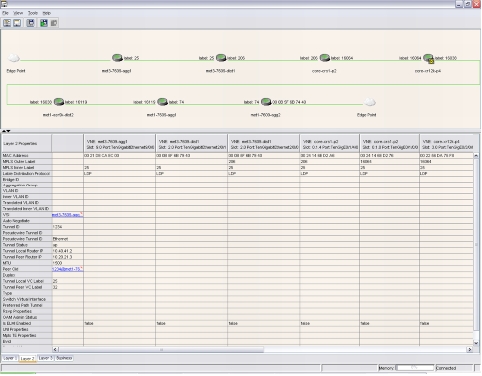Collapse the path map with the up splitter arrow
482x376 pixels.
click(4, 131)
